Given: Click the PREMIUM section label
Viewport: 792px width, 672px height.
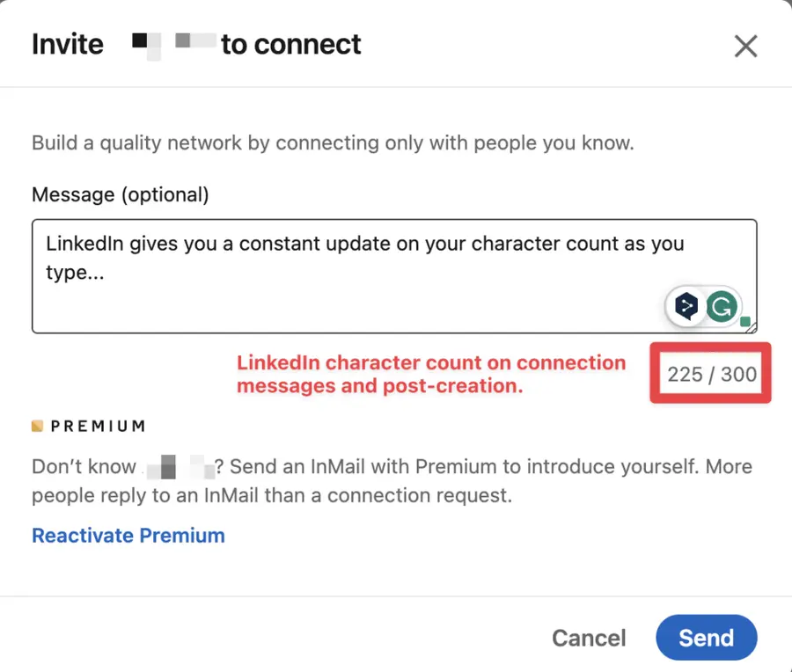Looking at the screenshot, I should pyautogui.click(x=97, y=426).
